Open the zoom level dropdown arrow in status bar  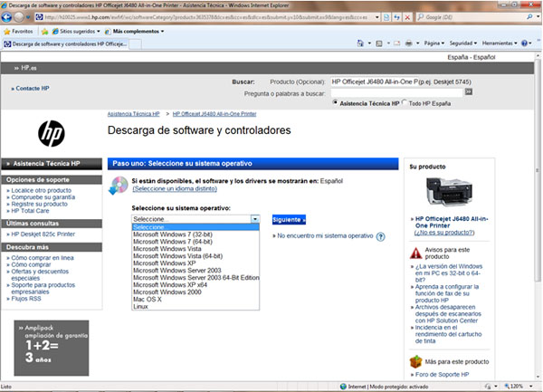(x=530, y=386)
